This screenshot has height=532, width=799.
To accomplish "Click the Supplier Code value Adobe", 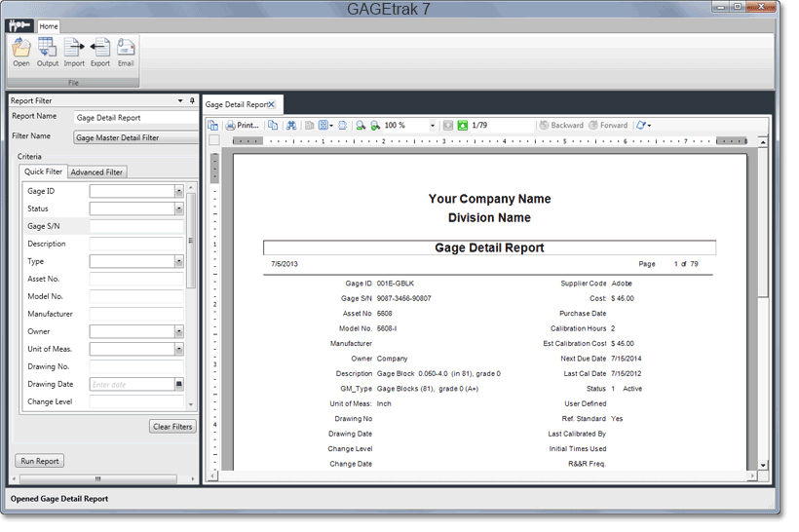I will point(621,284).
